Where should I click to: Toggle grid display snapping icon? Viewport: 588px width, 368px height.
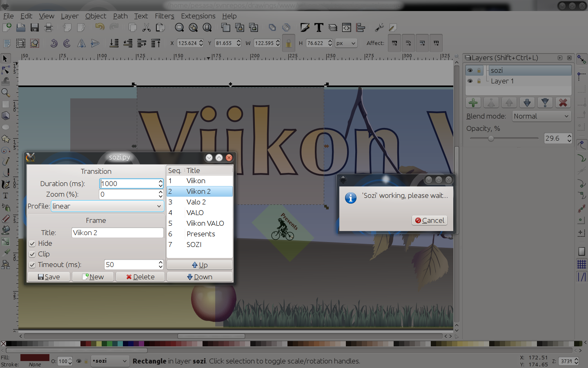581,264
